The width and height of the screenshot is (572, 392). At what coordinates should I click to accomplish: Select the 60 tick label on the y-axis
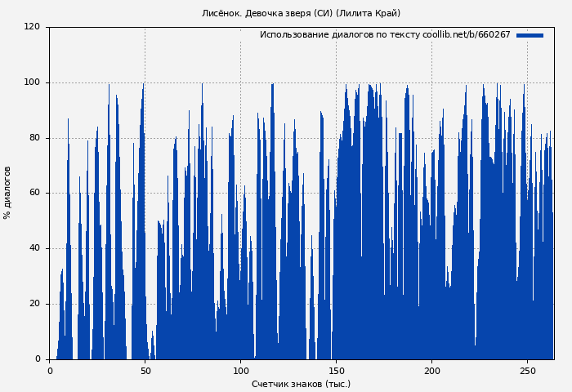(34, 194)
